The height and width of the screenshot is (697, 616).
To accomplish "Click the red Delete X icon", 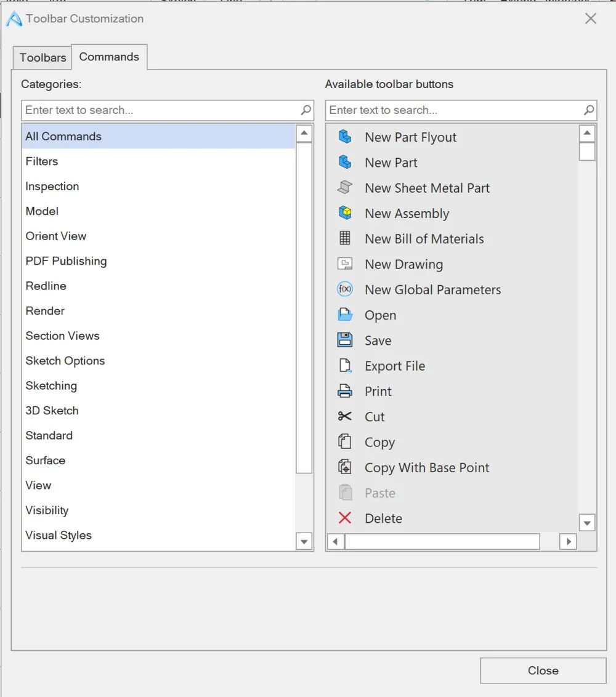I will 345,518.
